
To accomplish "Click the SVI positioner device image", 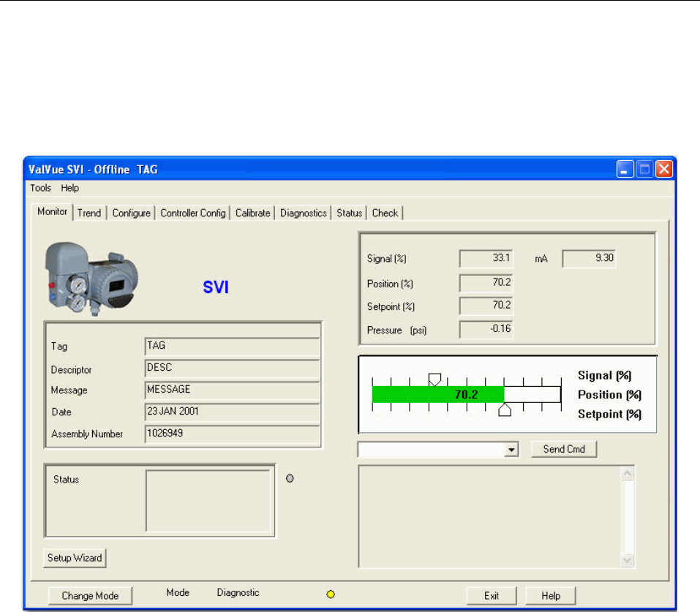I will pos(91,279).
